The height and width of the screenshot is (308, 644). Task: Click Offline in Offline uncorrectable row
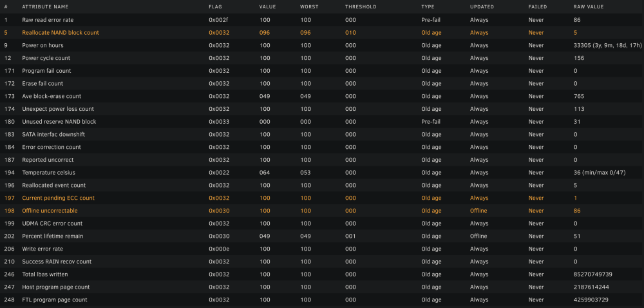pyautogui.click(x=478, y=211)
